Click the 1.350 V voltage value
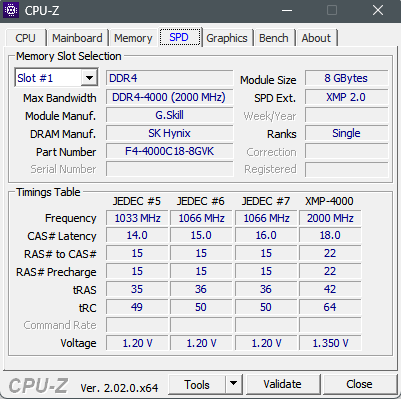401x399 pixels. (330, 343)
